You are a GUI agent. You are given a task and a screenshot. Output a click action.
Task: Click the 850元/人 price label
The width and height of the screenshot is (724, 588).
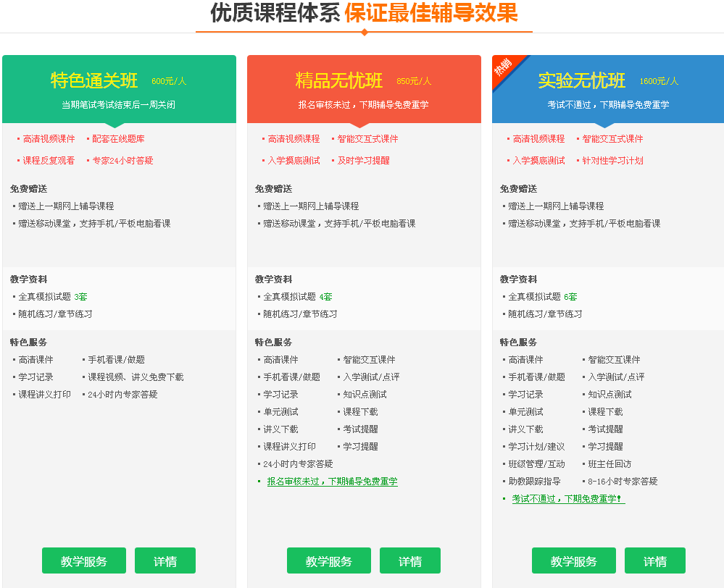[x=414, y=81]
